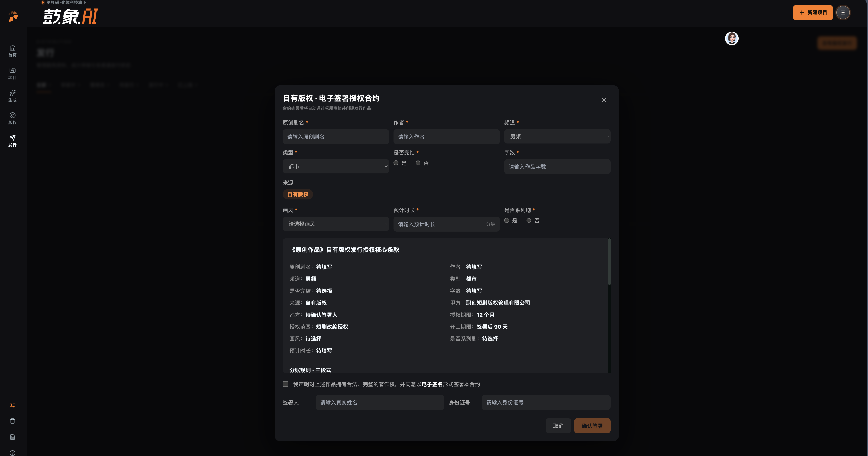This screenshot has height=456, width=868.
Task: Expand the 类型 dropdown showing 都市
Action: tap(336, 166)
